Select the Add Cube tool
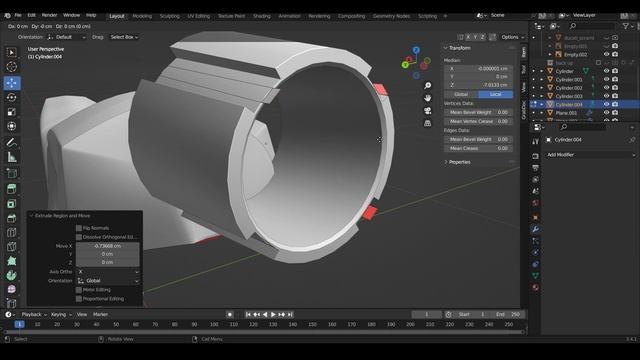 click(x=11, y=173)
